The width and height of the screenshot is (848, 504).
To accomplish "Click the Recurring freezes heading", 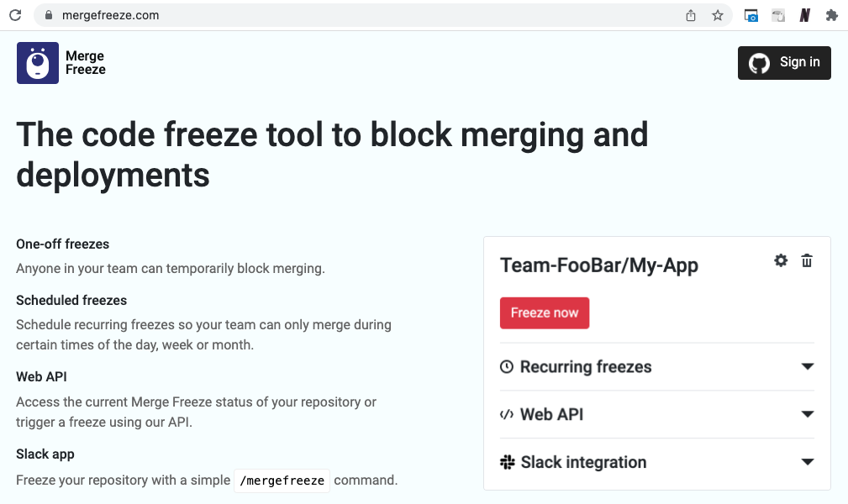I will (585, 367).
